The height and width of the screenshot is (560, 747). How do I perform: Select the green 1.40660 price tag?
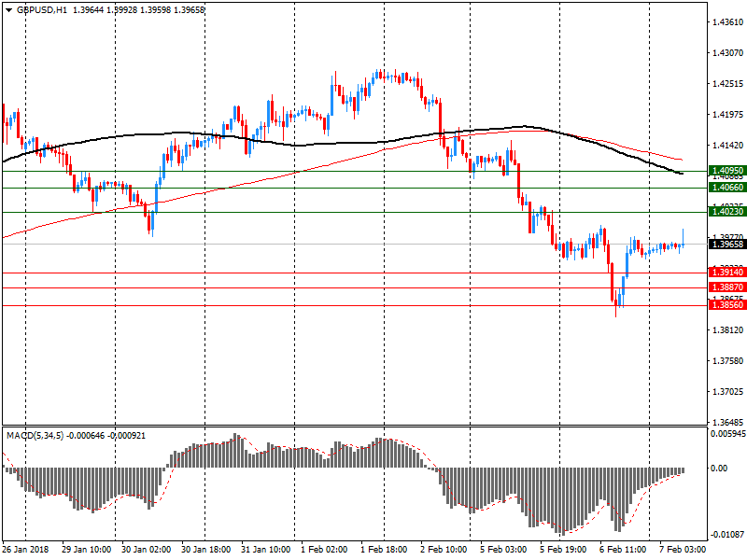coord(726,188)
